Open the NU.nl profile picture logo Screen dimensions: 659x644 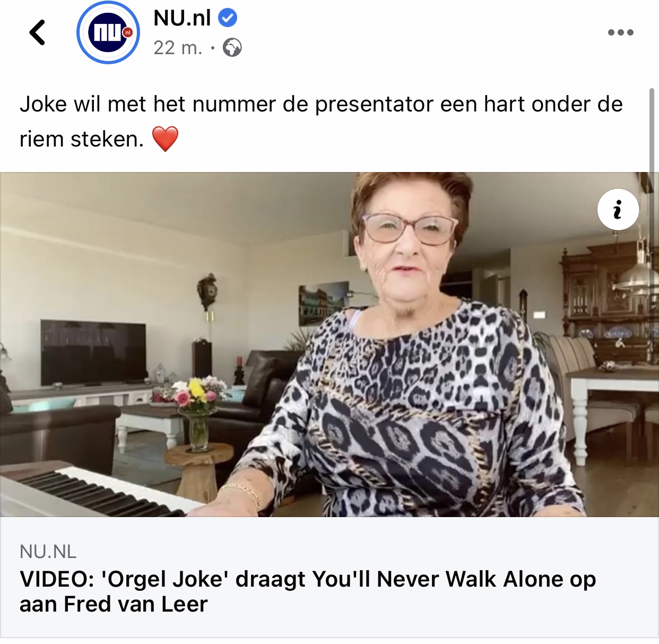[108, 32]
